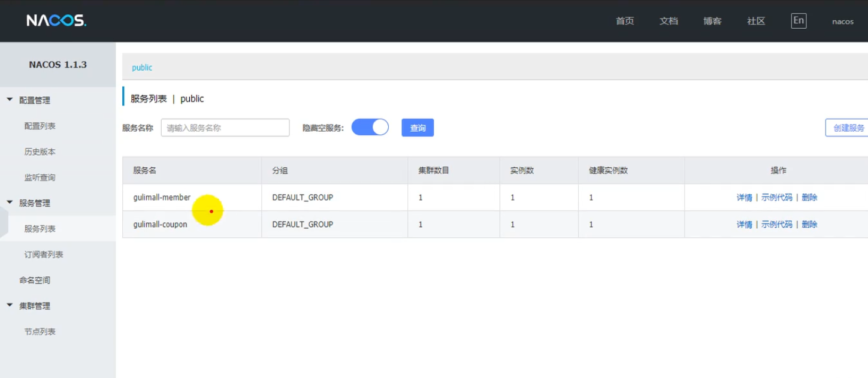868x378 pixels.
Task: Click DEFAULT_GROUP in gulimall-coupon row
Action: click(303, 225)
